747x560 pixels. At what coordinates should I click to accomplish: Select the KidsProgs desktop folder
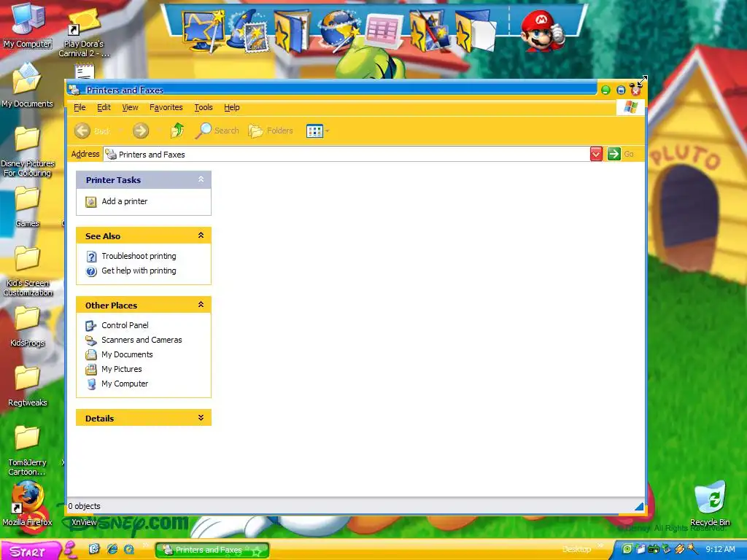[27, 326]
